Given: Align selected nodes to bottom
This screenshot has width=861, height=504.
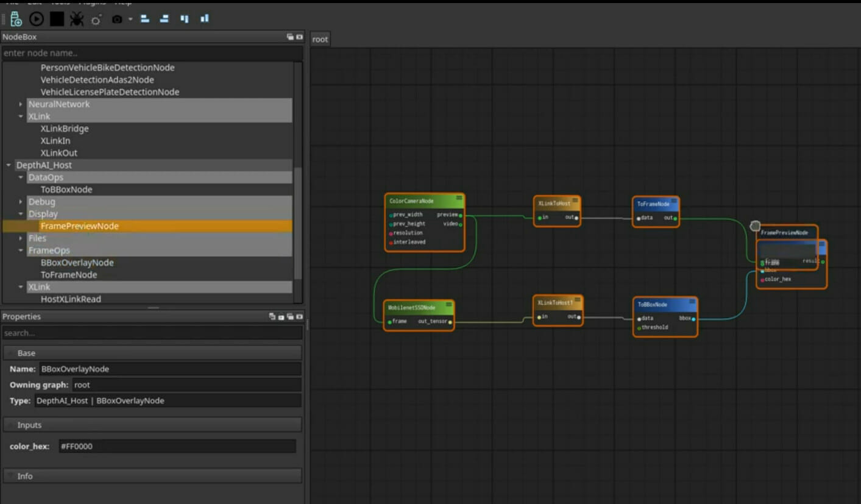Looking at the screenshot, I should tap(205, 19).
